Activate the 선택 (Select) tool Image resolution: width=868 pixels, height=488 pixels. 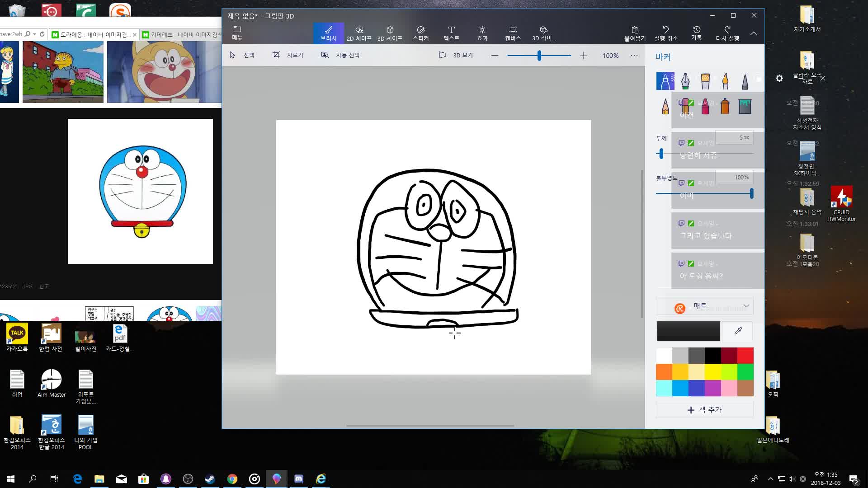coord(242,55)
